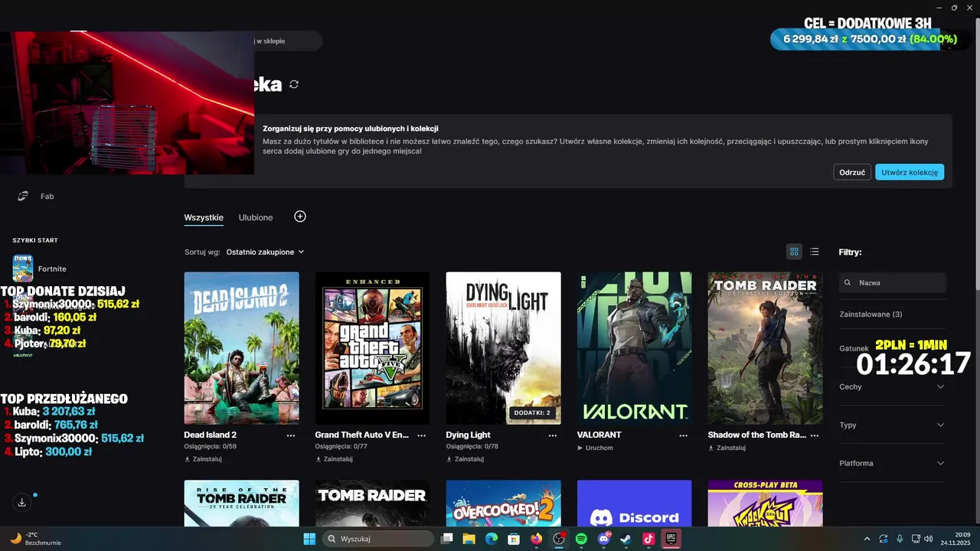
Task: Open Shadow of the Tomb Raider cover thumbnail
Action: point(765,348)
